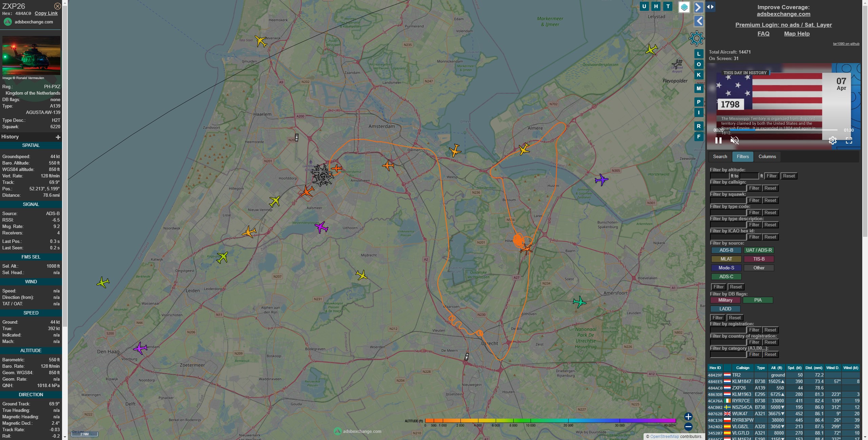Screen dimensions: 868x440
Task: Click the Filter by callsign input field
Action: 728,188
